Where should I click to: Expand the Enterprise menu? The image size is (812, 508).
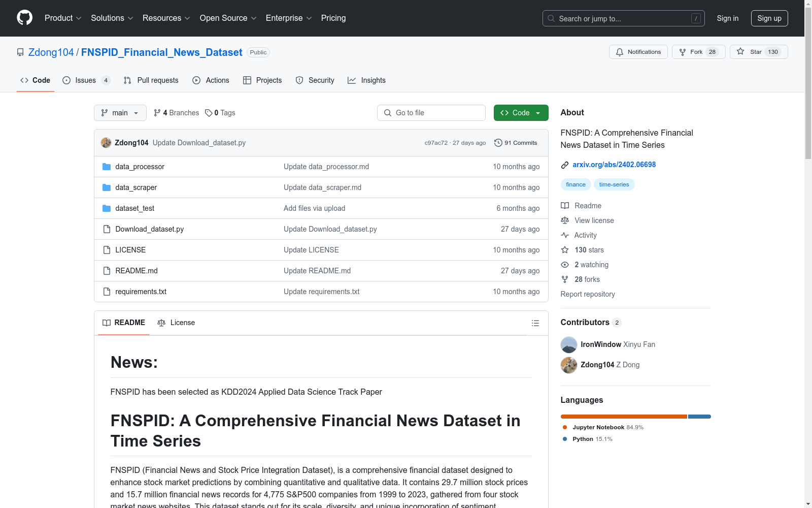[289, 18]
